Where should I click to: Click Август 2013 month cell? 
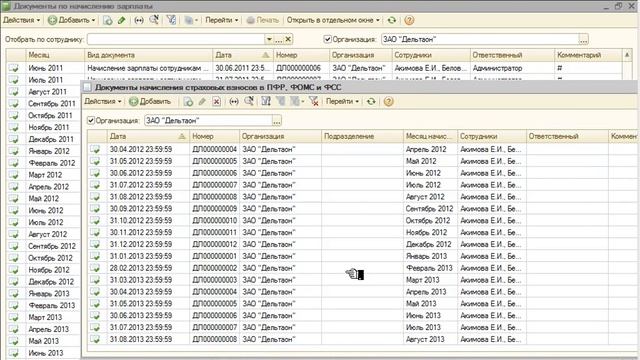click(x=430, y=339)
